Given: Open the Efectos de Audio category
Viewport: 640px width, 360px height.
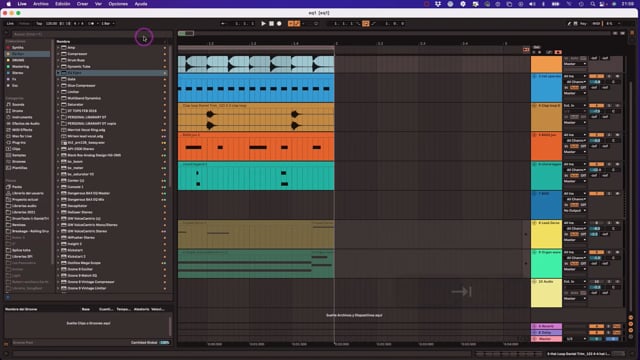Looking at the screenshot, I should [27, 123].
